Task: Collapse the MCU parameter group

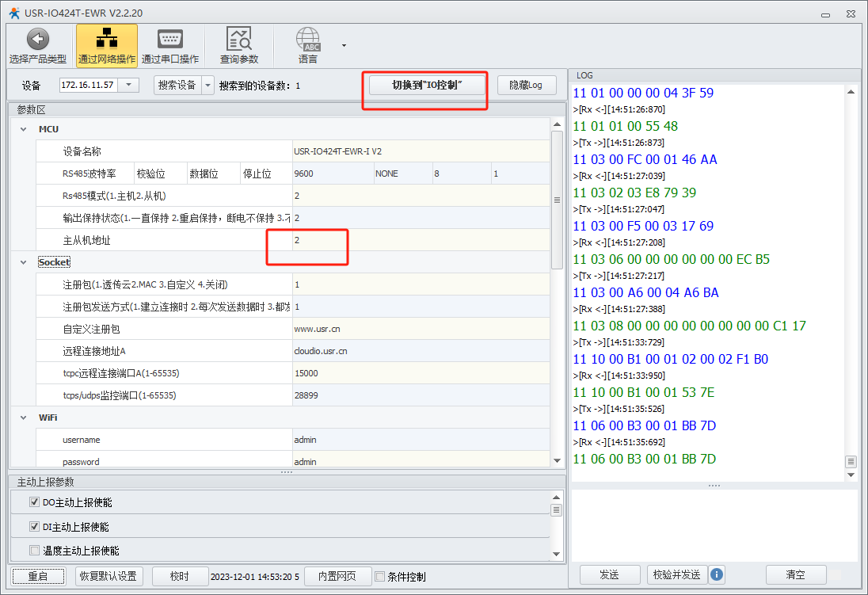Action: coord(21,129)
